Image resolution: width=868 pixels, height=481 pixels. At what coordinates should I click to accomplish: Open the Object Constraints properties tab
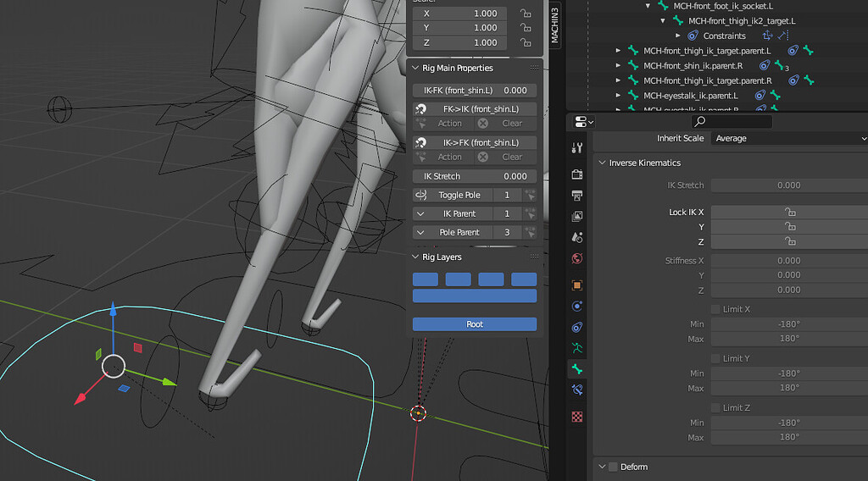(x=576, y=328)
